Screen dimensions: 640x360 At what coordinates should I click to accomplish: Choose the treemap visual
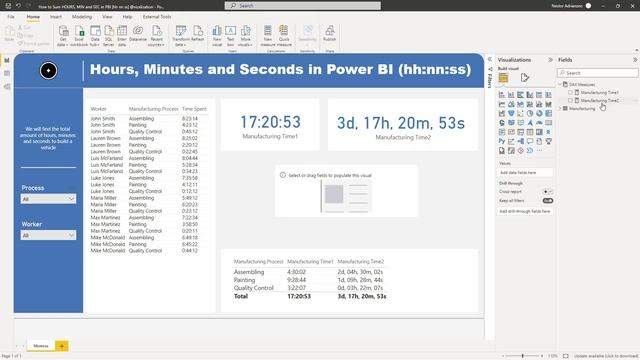coord(549,113)
